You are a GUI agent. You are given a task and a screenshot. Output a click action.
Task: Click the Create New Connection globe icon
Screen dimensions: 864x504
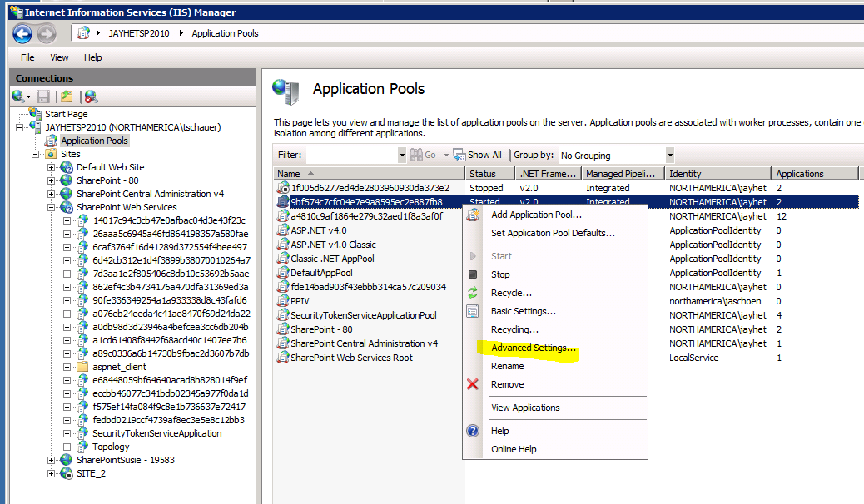[x=17, y=97]
